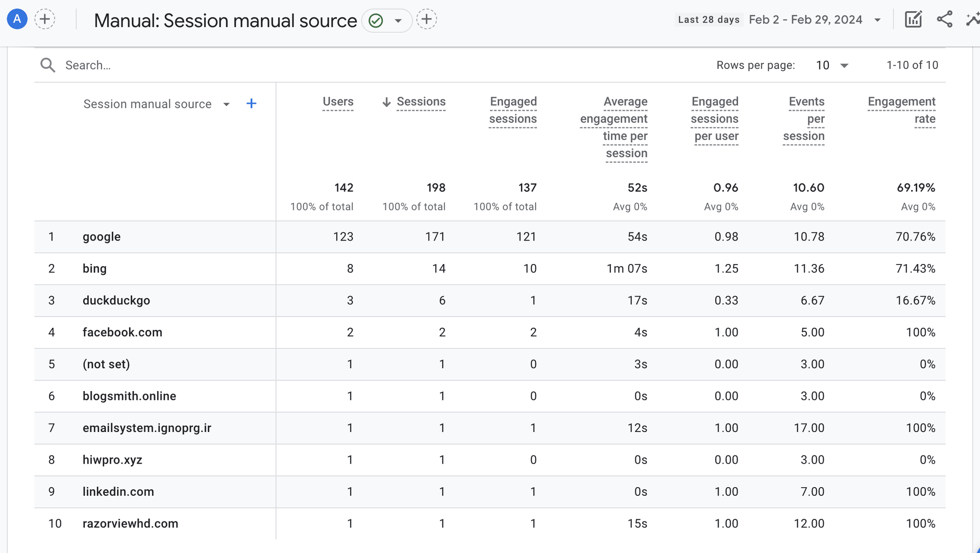Open dropdown next to report status check
This screenshot has width=980, height=553.
coord(398,21)
